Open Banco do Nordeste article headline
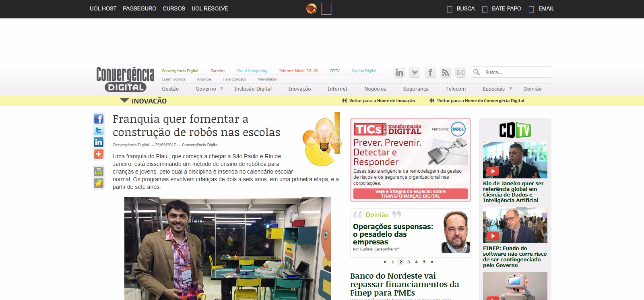The image size is (644, 300). tap(405, 284)
